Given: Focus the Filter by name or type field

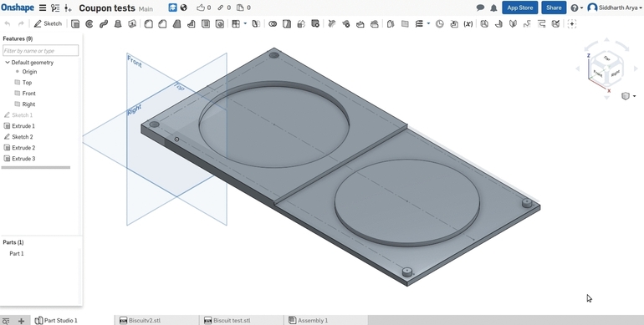Looking at the screenshot, I should click(40, 50).
